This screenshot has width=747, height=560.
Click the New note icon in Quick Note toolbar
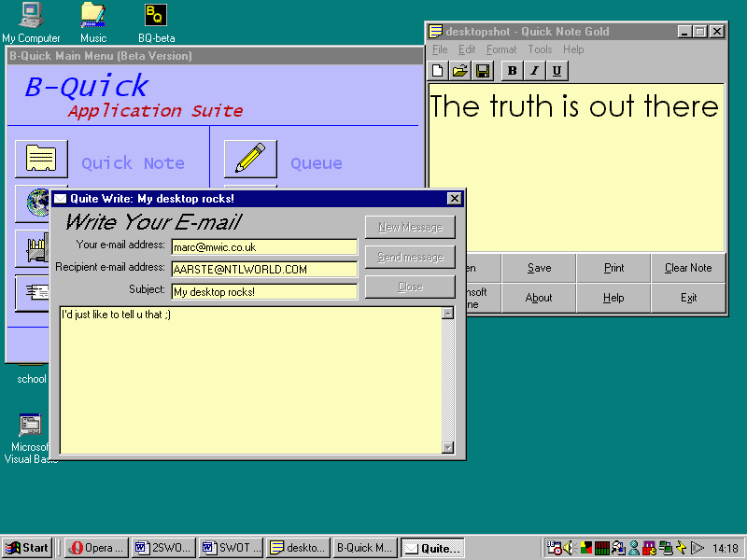[x=439, y=71]
